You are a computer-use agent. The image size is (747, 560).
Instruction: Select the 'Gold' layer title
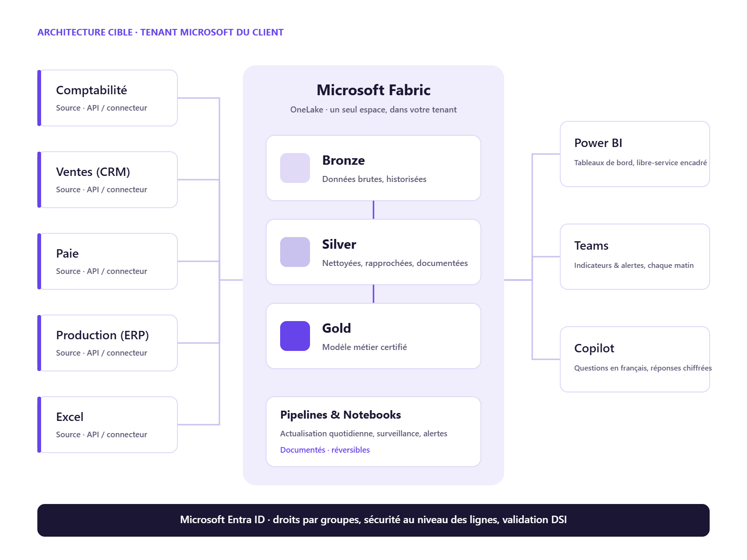(337, 328)
